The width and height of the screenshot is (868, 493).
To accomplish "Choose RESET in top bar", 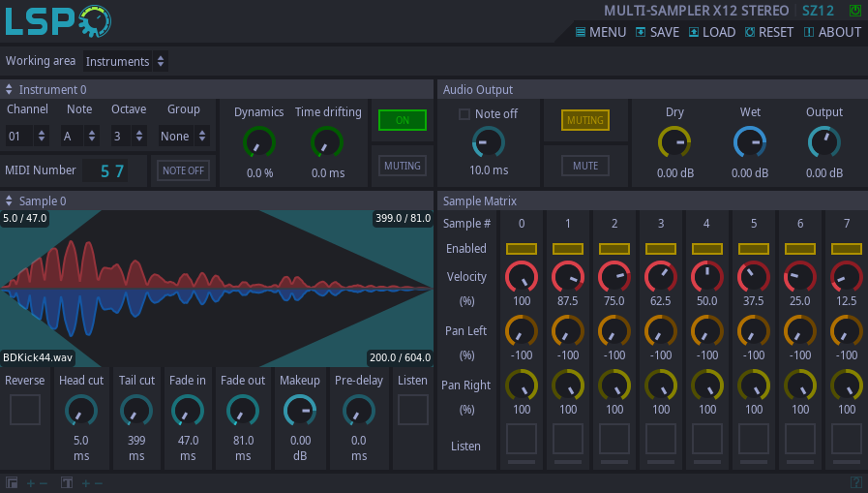I will pyautogui.click(x=769, y=32).
